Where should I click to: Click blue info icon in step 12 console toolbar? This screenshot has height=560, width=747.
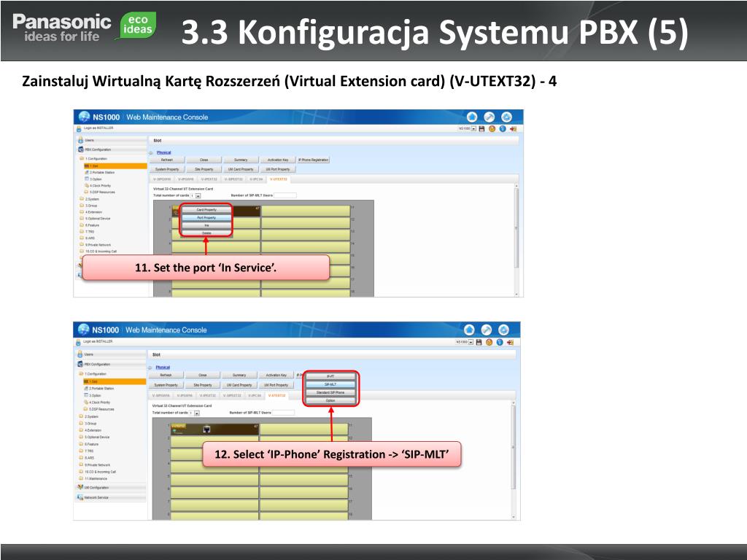pyautogui.click(x=500, y=343)
